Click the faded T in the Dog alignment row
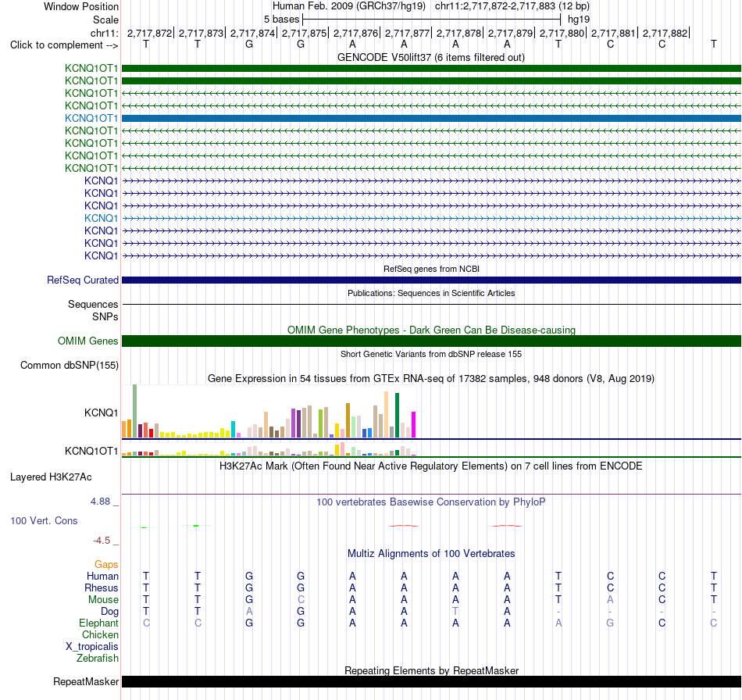The image size is (742, 700). click(455, 612)
